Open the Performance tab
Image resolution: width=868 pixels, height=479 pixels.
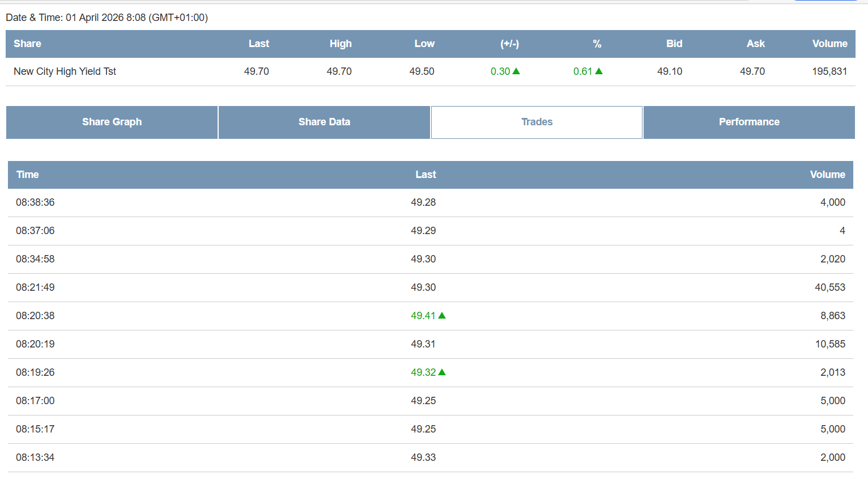click(749, 122)
